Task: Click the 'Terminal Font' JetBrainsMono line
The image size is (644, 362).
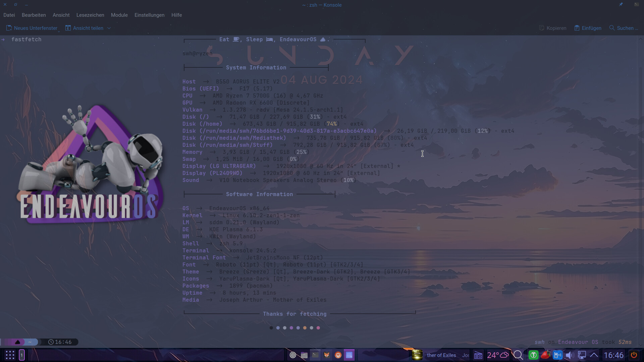Action: click(x=253, y=258)
